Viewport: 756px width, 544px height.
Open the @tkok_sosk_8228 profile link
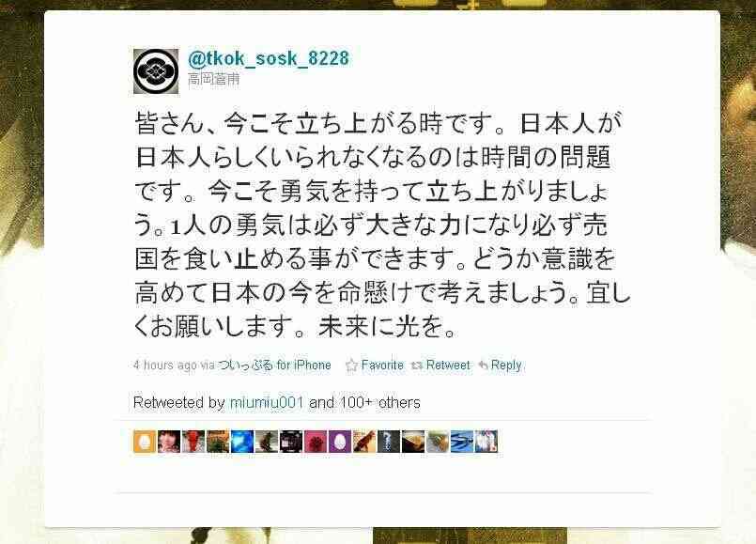(x=268, y=58)
